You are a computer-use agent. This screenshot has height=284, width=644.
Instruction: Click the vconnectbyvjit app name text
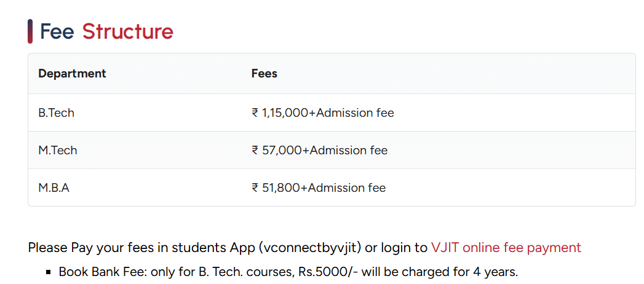[309, 248]
